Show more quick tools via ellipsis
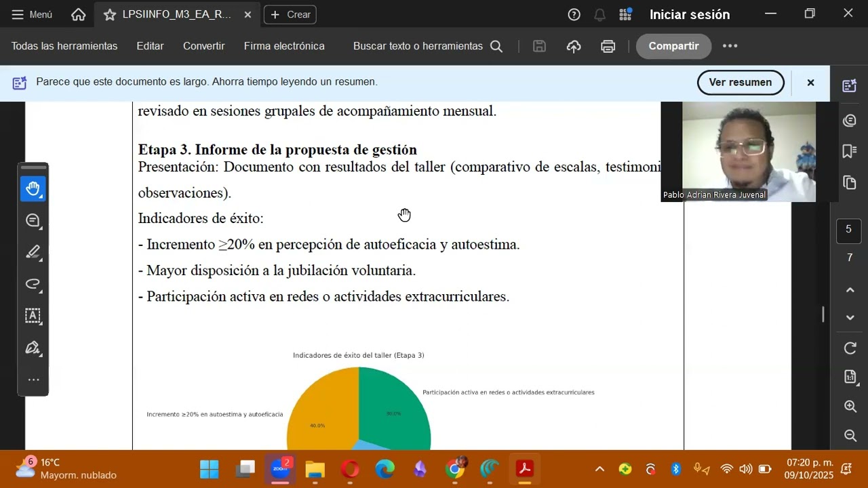 pos(33,380)
